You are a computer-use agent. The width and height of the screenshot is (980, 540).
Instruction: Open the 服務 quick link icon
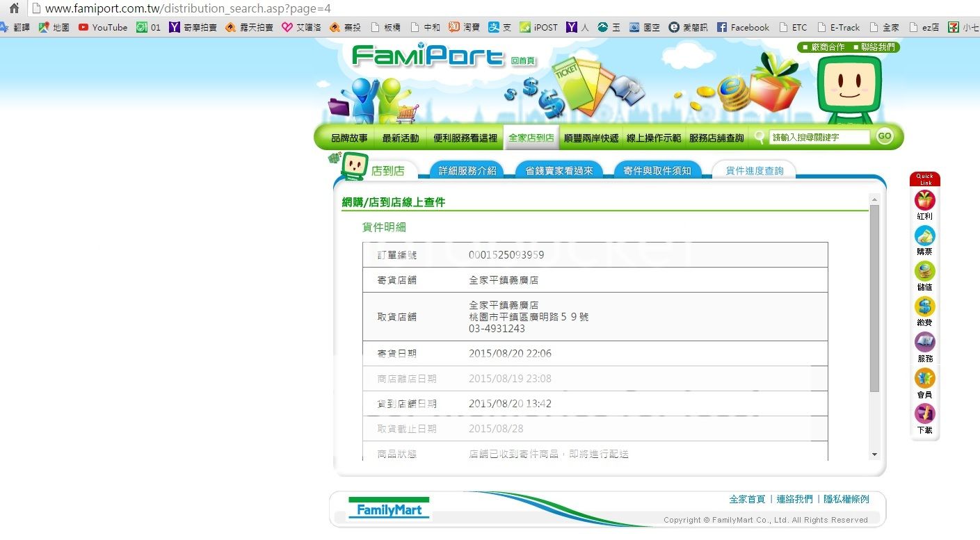[924, 343]
